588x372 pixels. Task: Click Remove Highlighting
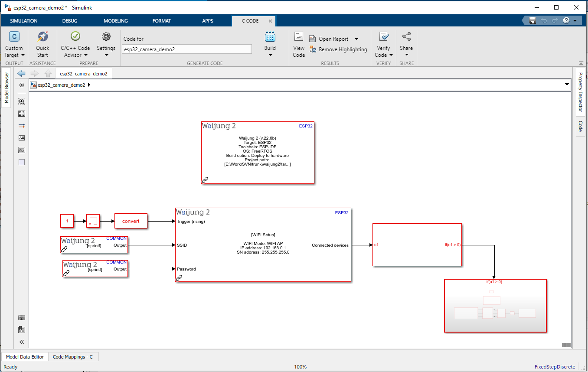point(338,49)
